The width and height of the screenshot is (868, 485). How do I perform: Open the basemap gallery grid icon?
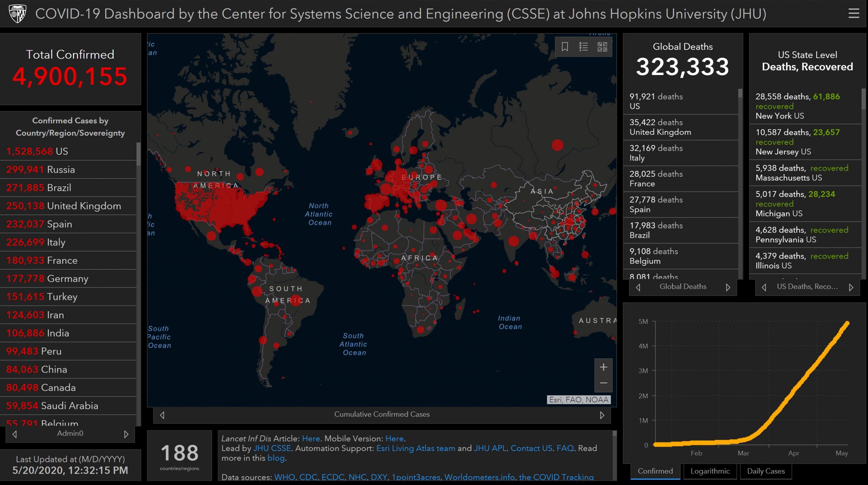coord(602,46)
